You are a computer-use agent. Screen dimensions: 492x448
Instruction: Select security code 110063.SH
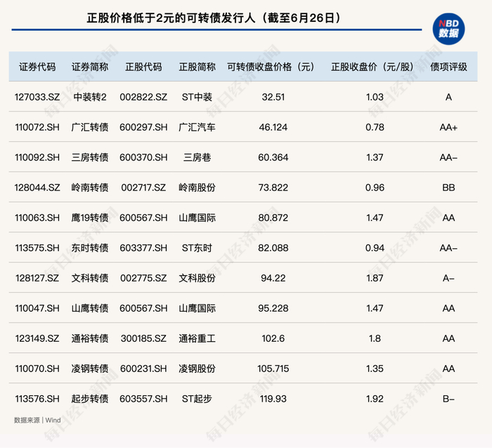click(x=37, y=217)
